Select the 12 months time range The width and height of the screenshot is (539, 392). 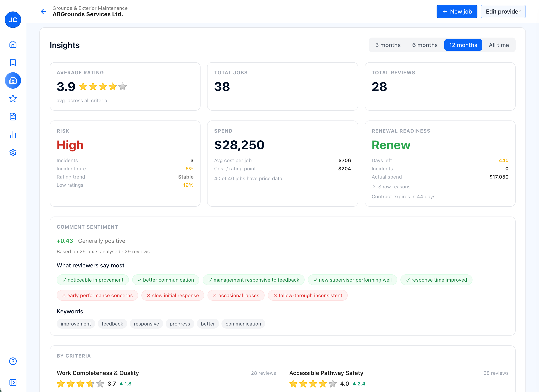(463, 45)
